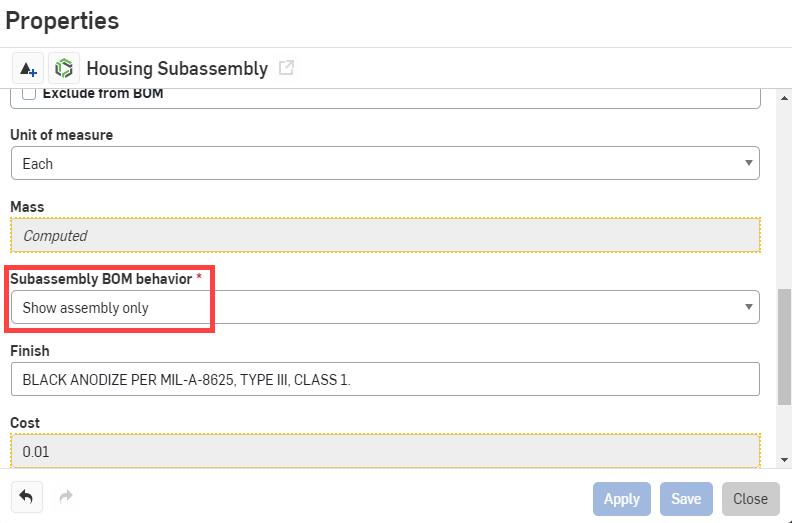Open Housing Subassembly external link icon

pyautogui.click(x=286, y=68)
